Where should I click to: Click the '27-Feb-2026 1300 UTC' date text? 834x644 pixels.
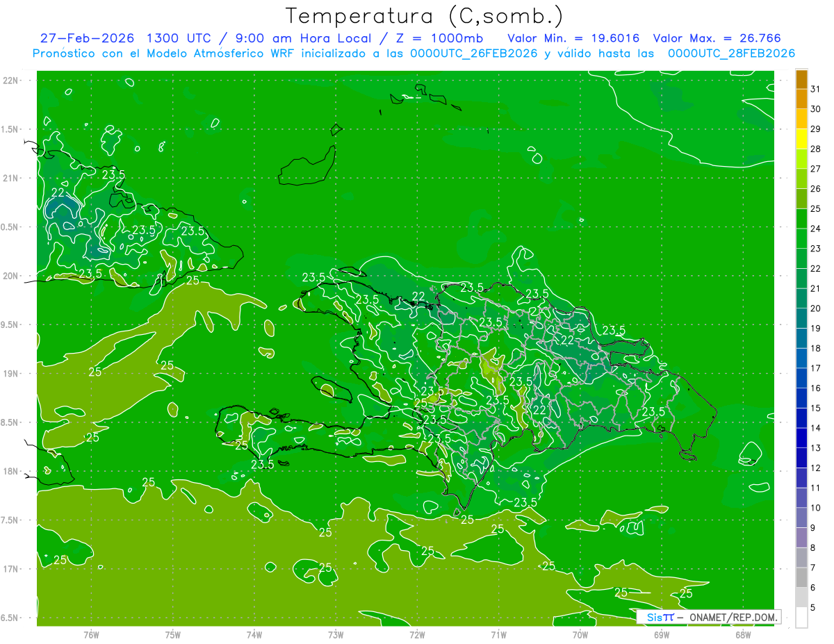(125, 38)
